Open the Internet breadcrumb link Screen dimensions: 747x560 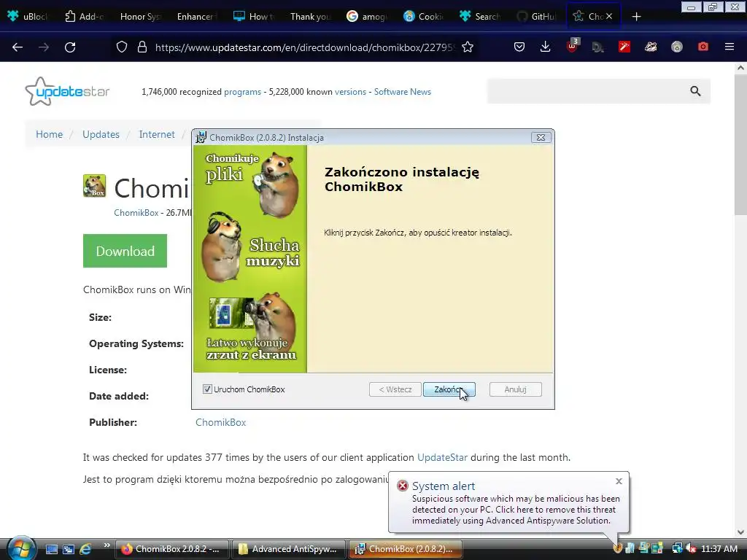tap(157, 134)
